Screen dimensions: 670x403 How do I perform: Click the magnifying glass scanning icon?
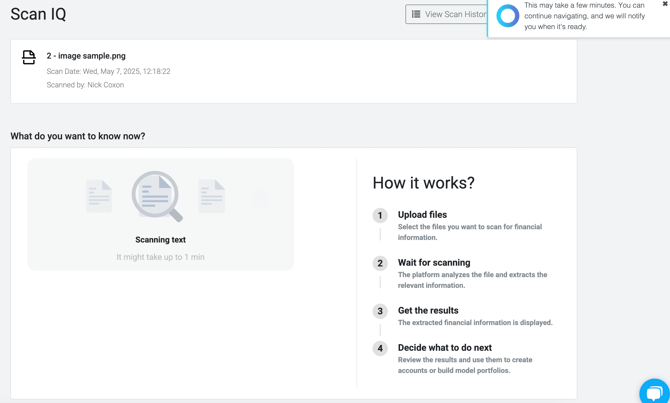[157, 196]
